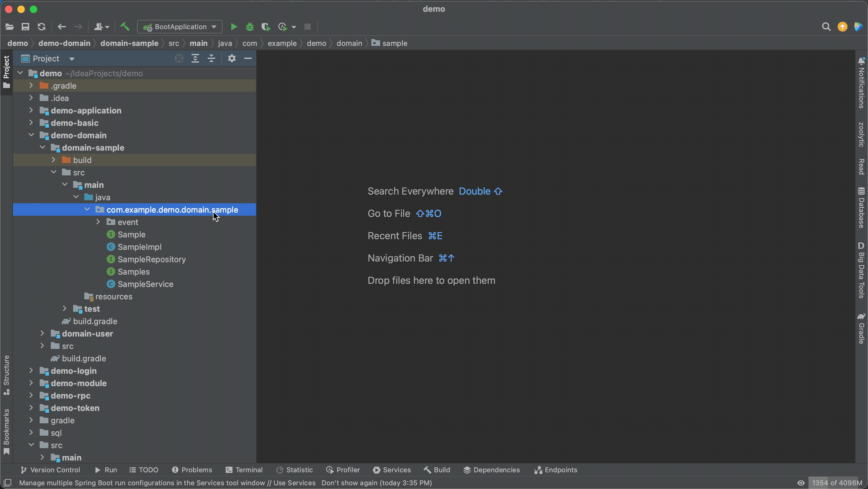This screenshot has width=868, height=489.
Task: Click the Stop square icon
Action: [307, 27]
